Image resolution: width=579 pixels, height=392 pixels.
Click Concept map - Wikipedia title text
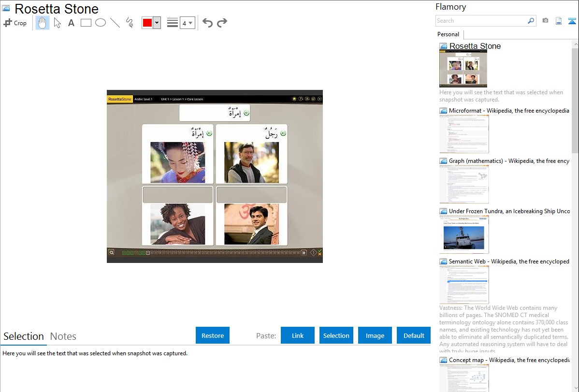(x=509, y=360)
